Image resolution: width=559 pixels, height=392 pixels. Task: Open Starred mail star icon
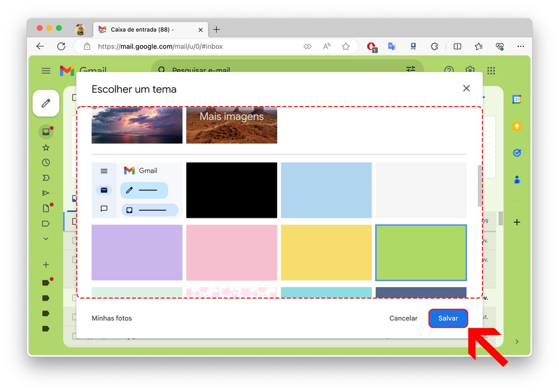click(x=46, y=147)
